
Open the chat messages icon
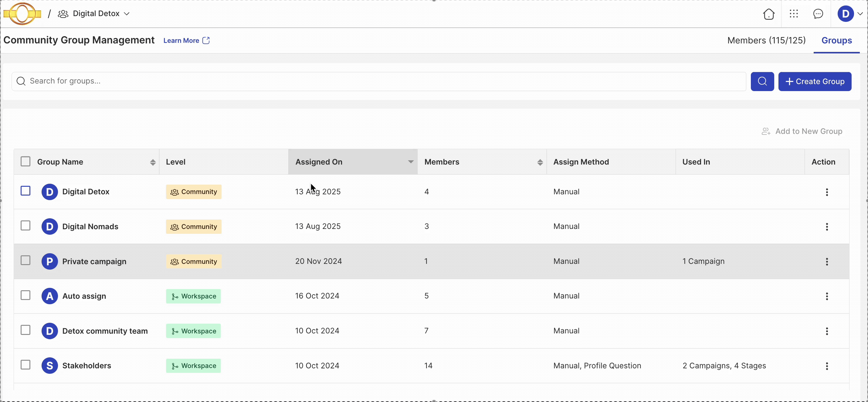coord(818,14)
